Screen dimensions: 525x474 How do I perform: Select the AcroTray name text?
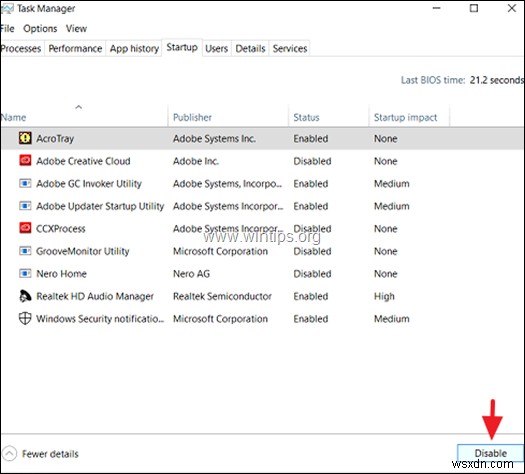[x=55, y=139]
